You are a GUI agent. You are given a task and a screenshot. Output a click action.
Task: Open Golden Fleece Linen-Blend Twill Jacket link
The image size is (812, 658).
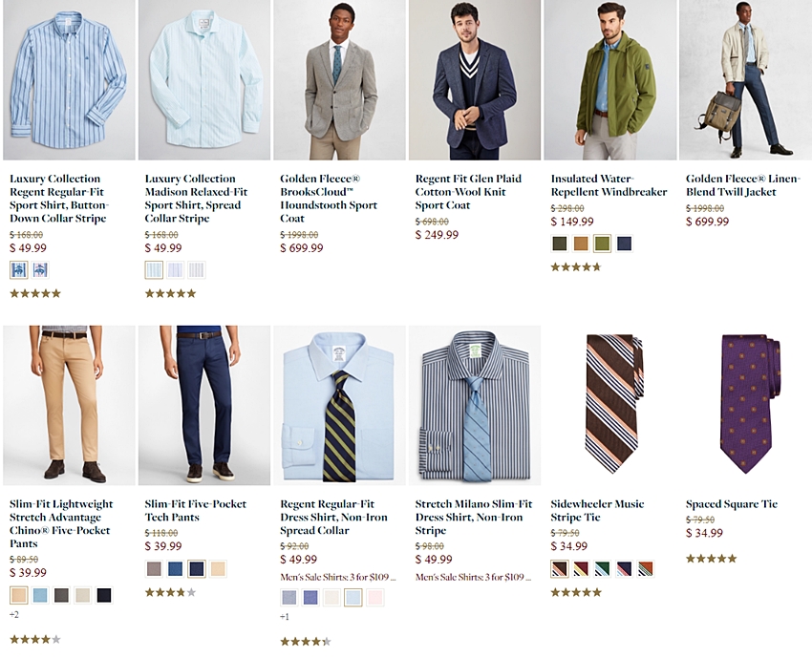tap(743, 185)
